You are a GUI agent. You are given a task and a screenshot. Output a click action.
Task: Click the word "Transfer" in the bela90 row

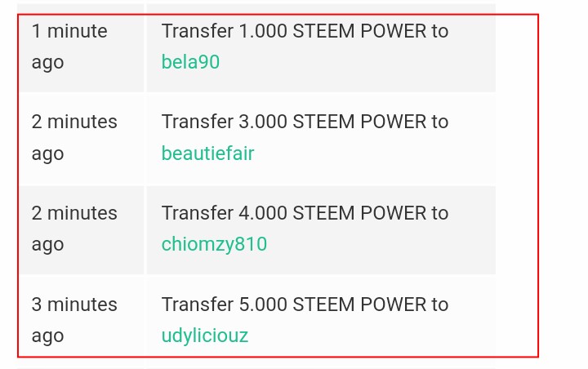click(198, 31)
